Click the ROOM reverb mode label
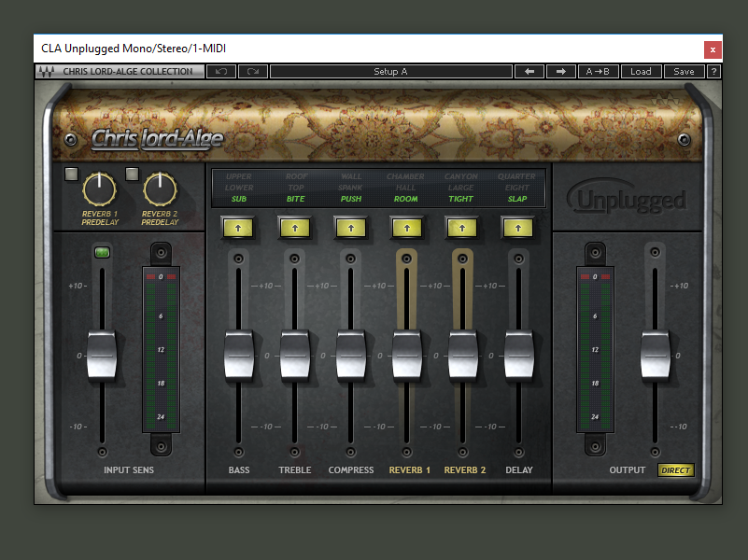The width and height of the screenshot is (748, 560). pos(406,199)
